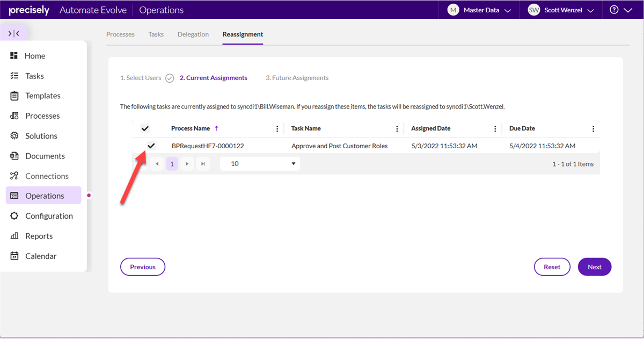The image size is (644, 339).
Task: Click the Operations icon in sidebar
Action: click(x=14, y=196)
